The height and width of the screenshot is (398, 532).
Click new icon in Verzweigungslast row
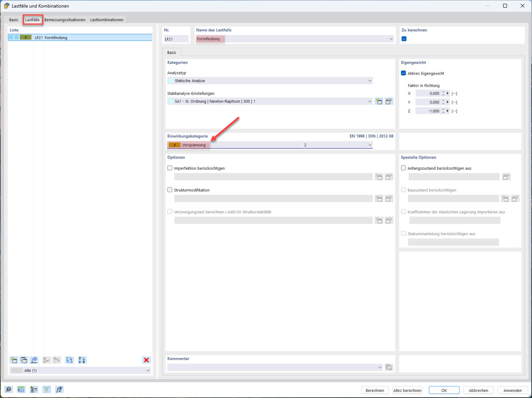pos(379,221)
